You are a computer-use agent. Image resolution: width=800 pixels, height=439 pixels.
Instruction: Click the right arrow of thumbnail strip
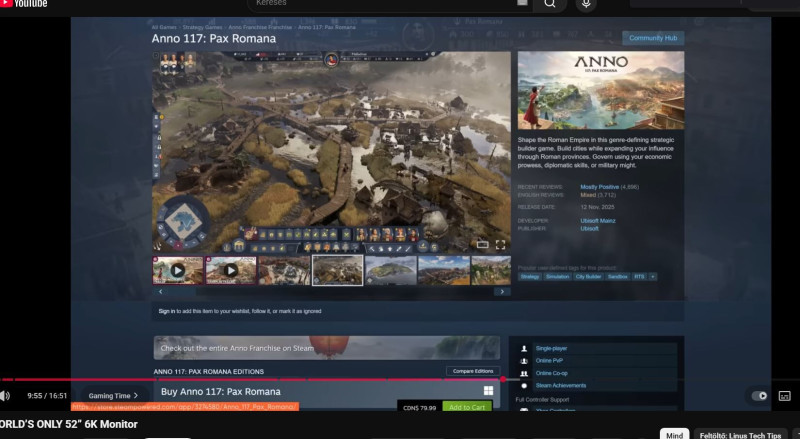(502, 291)
